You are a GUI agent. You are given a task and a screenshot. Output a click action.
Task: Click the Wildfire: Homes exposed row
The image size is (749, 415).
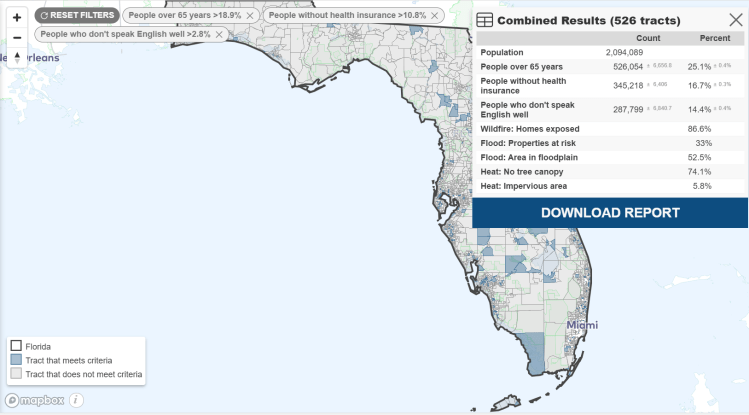click(x=610, y=129)
